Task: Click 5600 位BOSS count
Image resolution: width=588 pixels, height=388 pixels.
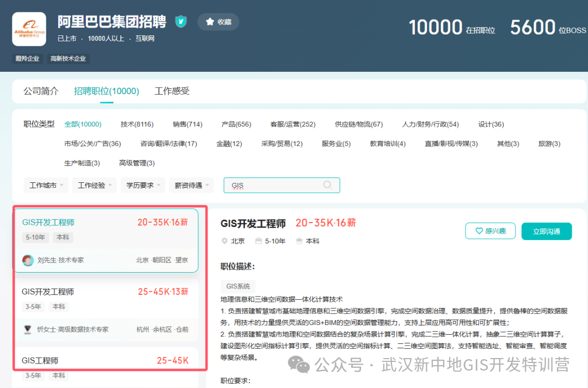Action: point(548,27)
